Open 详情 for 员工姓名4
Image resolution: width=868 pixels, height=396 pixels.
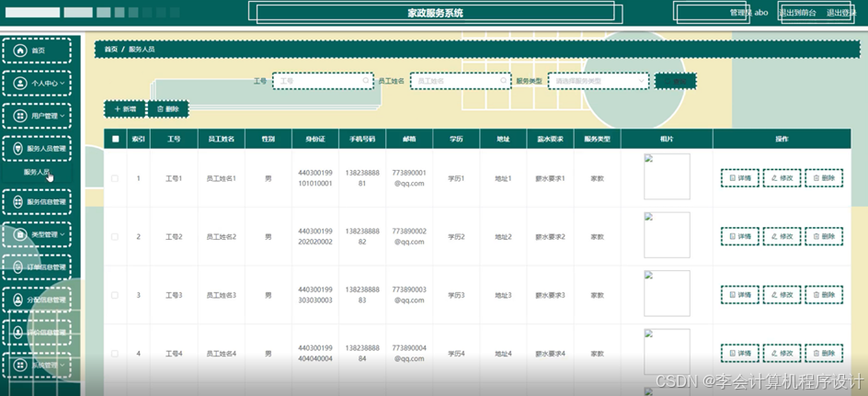point(740,353)
